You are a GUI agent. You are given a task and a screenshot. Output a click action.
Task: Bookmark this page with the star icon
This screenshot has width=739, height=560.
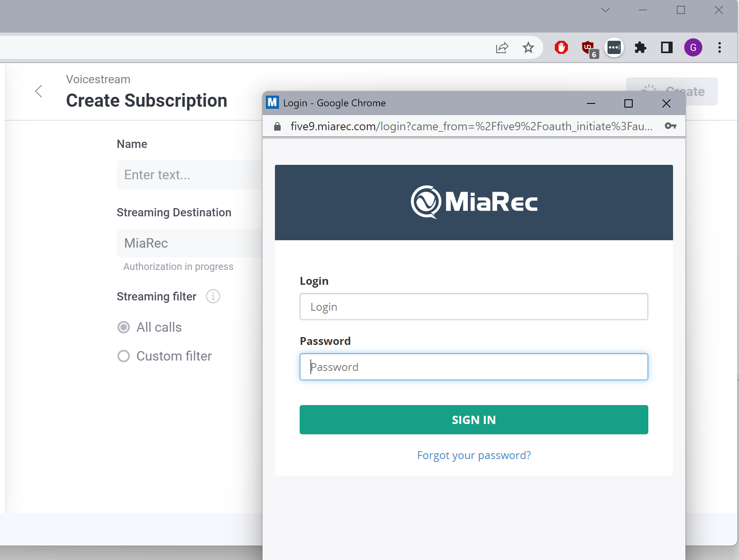click(528, 48)
